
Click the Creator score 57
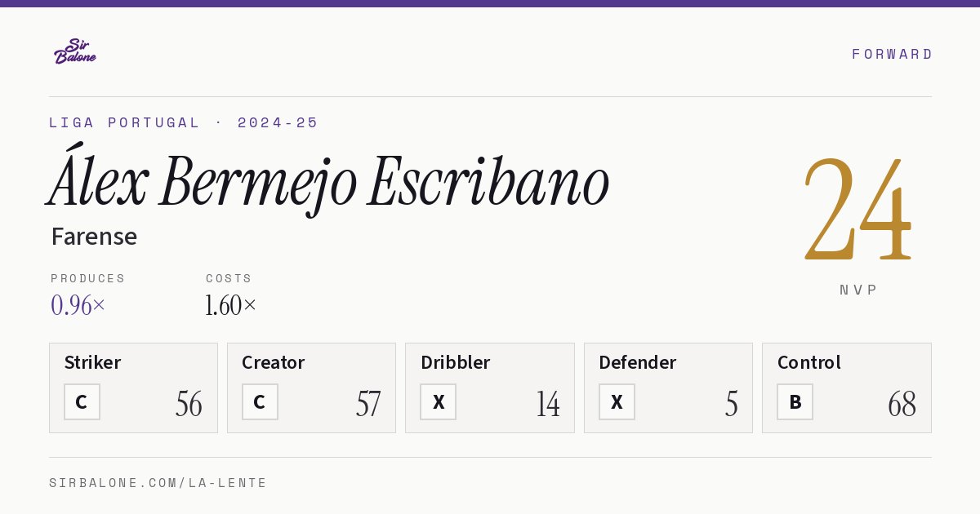pos(368,404)
